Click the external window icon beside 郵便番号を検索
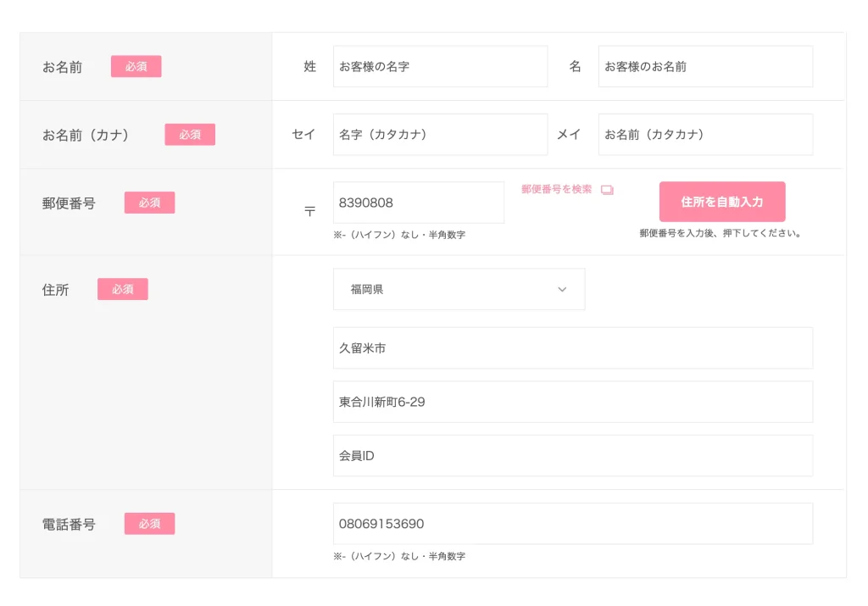Viewport: 868px width, 606px height. tap(607, 190)
